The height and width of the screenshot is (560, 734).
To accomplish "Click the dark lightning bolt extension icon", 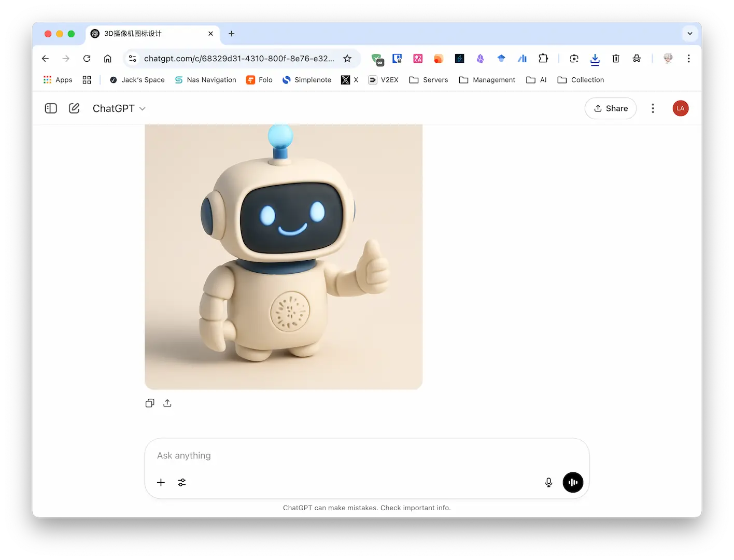I will 459,59.
